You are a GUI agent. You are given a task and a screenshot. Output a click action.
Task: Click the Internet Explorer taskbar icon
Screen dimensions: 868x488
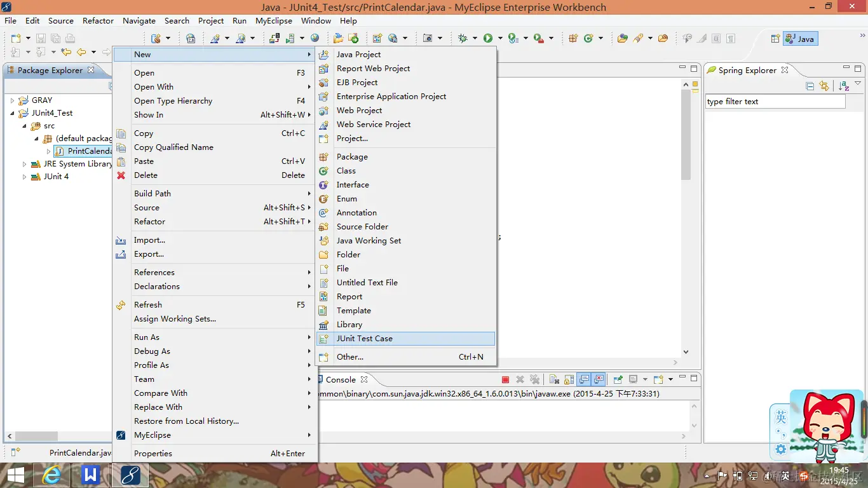coord(51,475)
